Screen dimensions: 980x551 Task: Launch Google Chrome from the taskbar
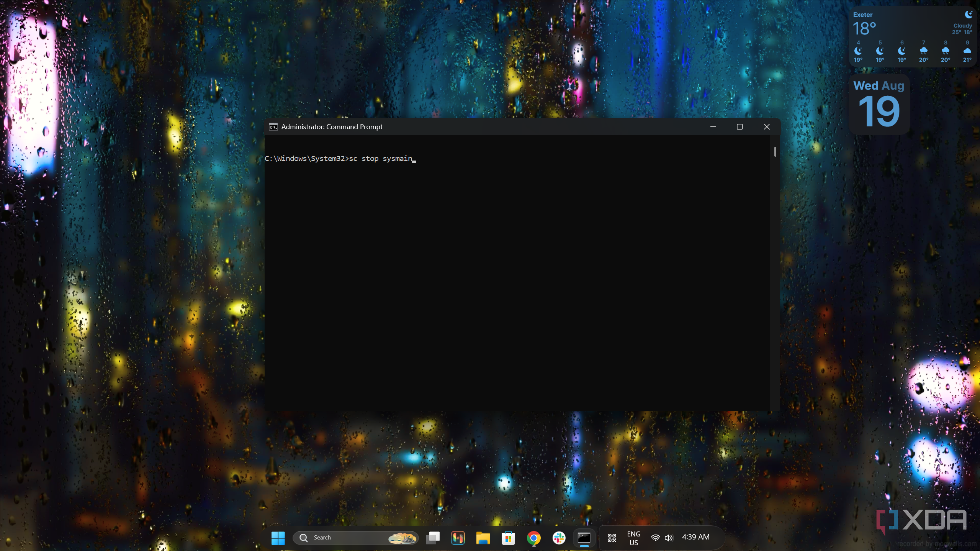tap(534, 538)
